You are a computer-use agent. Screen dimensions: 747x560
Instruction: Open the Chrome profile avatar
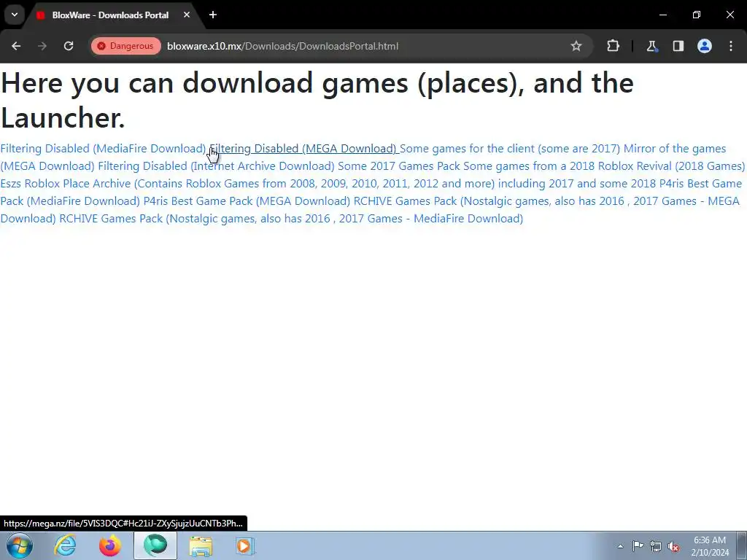(x=705, y=46)
